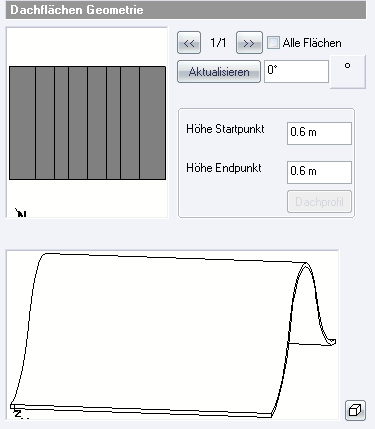The image size is (375, 429).
Task: Go to previous roof surface with << button
Action: coord(189,43)
